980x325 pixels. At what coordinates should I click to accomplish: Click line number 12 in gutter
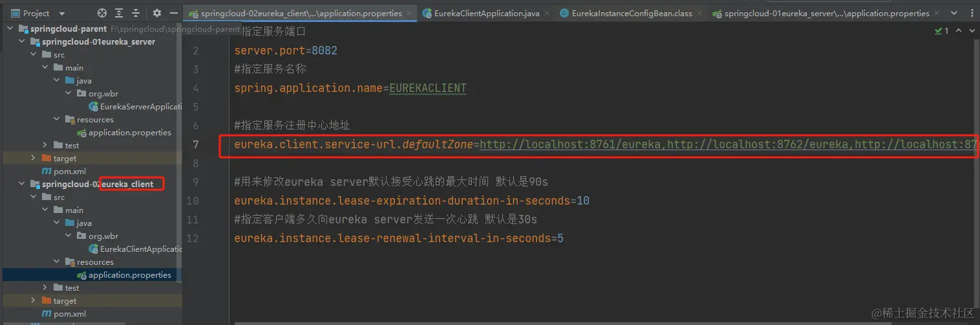193,238
